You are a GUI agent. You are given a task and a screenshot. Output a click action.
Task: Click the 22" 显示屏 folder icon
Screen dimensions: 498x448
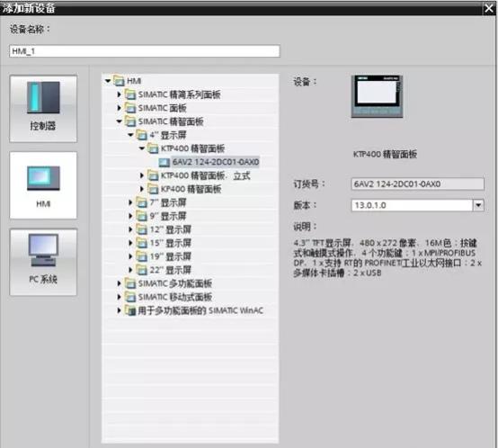click(142, 270)
